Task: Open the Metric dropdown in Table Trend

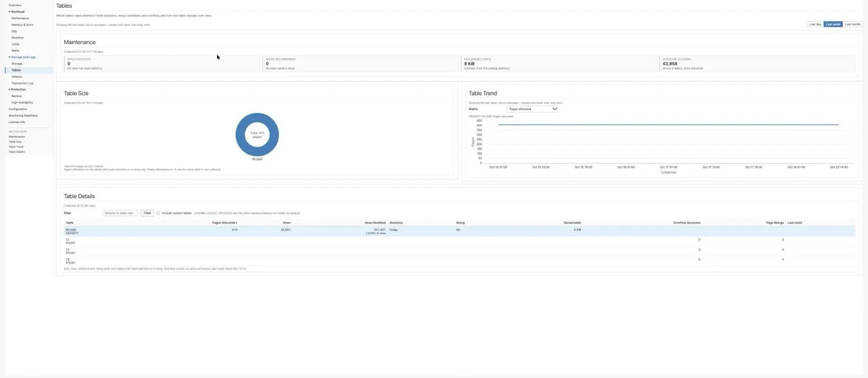Action: (532, 109)
